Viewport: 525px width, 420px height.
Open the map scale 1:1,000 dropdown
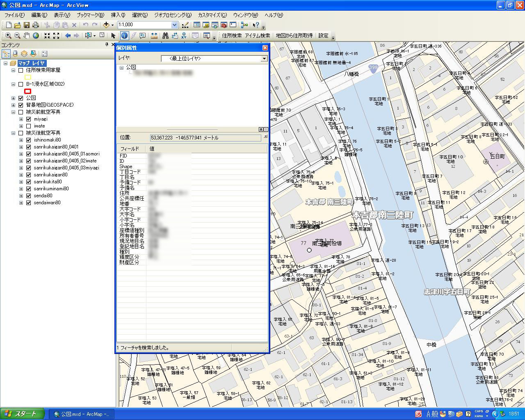pyautogui.click(x=174, y=25)
